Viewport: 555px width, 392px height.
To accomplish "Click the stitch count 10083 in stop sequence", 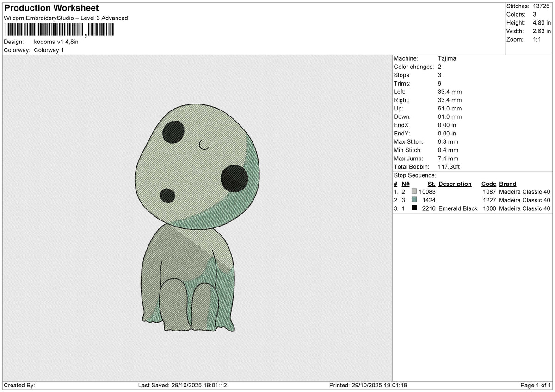I will pyautogui.click(x=427, y=191).
